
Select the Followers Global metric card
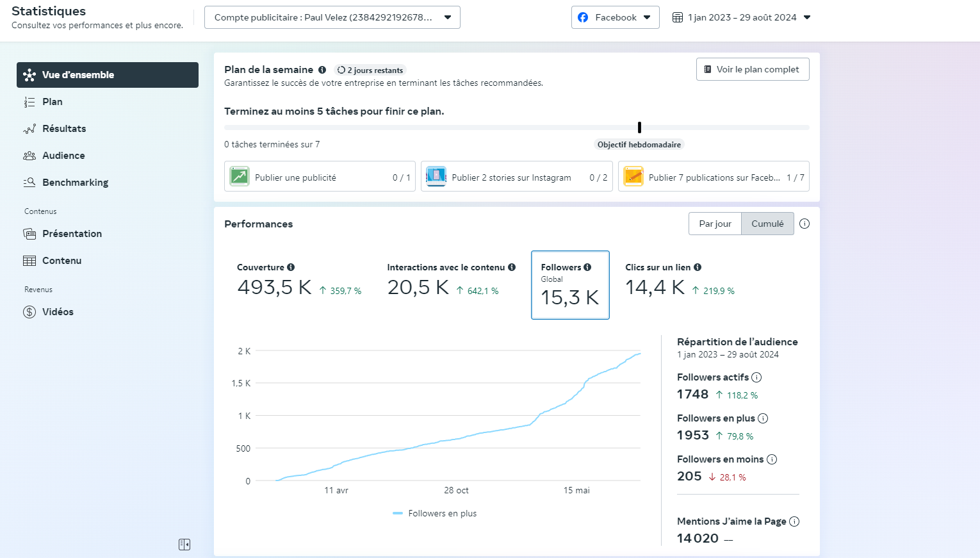pos(570,285)
